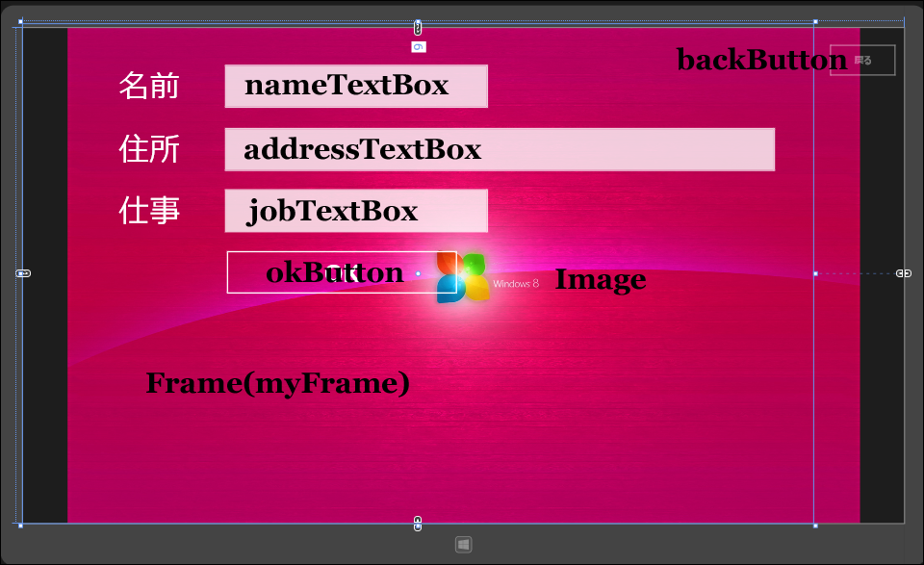924x565 pixels.
Task: Toggle the left margin anchor icon
Action: [x=23, y=273]
